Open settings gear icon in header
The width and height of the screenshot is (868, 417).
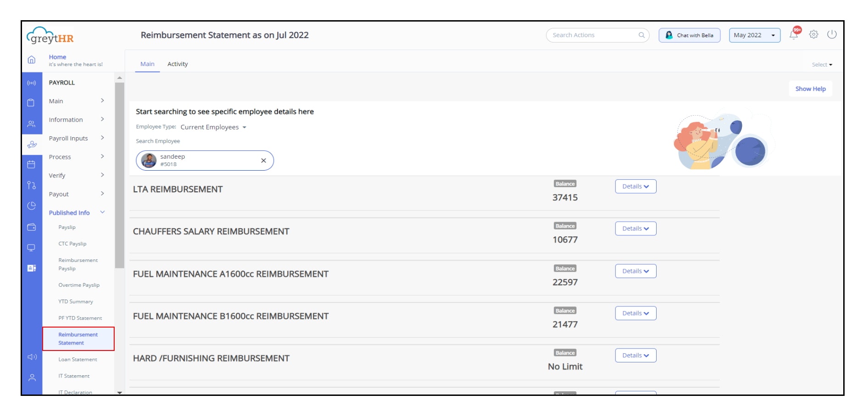point(813,34)
